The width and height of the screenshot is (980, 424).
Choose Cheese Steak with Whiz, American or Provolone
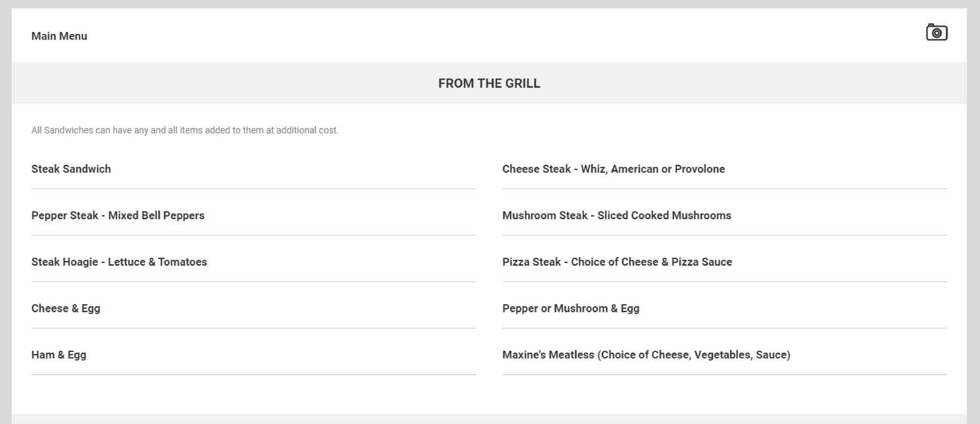[613, 169]
